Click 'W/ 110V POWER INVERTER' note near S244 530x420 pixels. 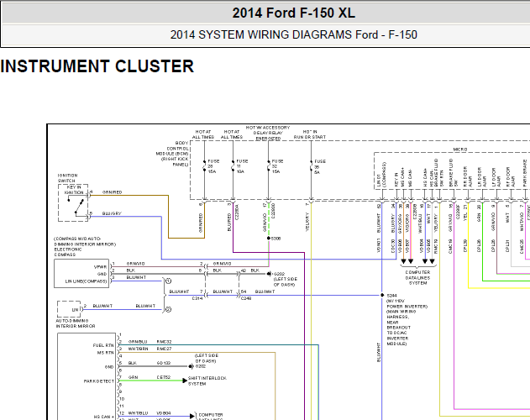(x=407, y=304)
